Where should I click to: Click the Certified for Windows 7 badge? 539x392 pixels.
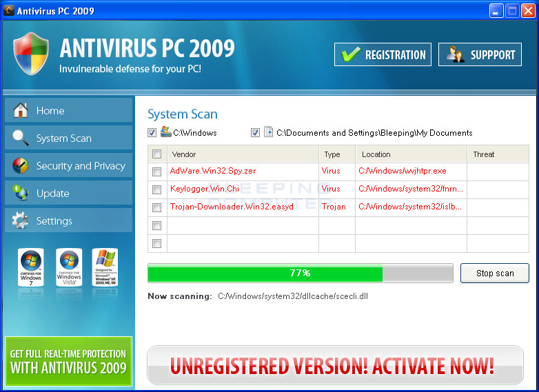[30, 267]
